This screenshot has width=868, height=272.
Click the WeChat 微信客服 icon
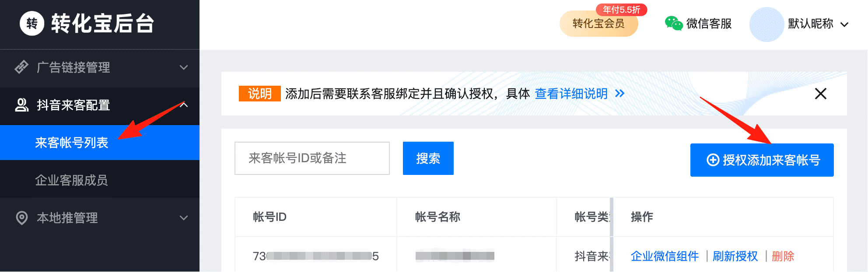674,24
